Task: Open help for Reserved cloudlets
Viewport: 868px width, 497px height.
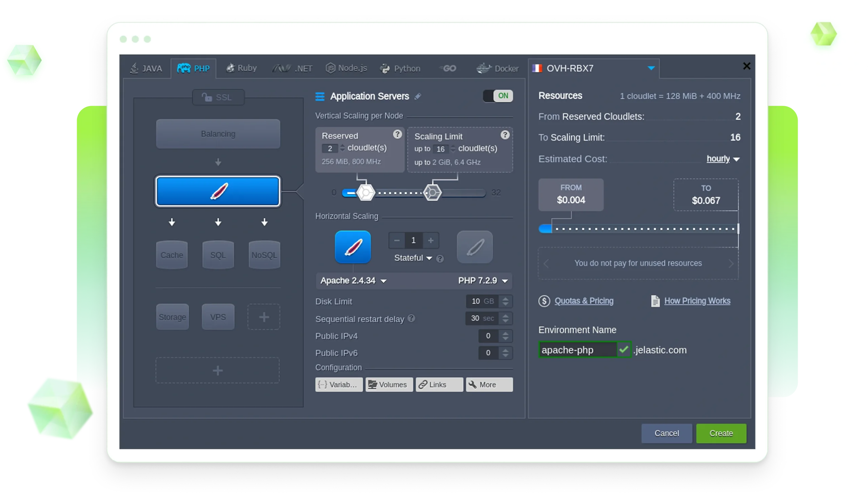Action: (397, 135)
